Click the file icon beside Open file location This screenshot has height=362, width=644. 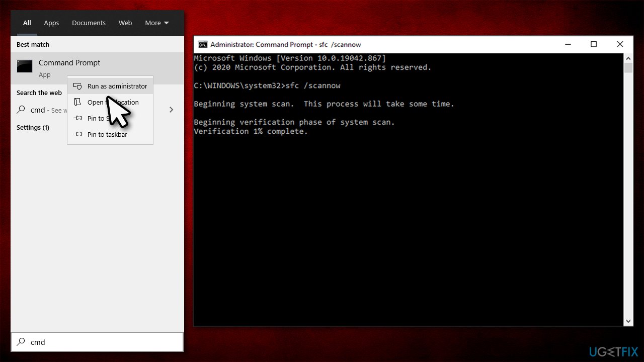[x=77, y=102]
